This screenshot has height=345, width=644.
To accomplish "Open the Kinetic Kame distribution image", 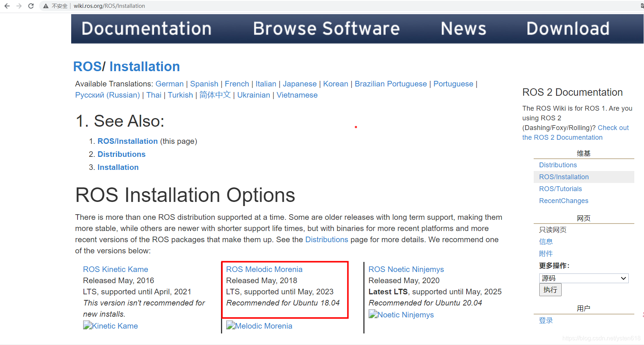I will pos(110,326).
